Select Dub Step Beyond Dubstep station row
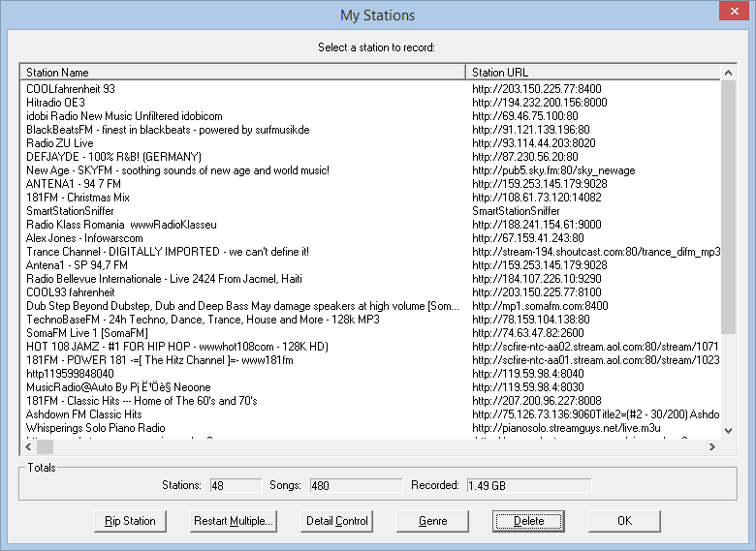This screenshot has height=551, width=756. point(242,306)
